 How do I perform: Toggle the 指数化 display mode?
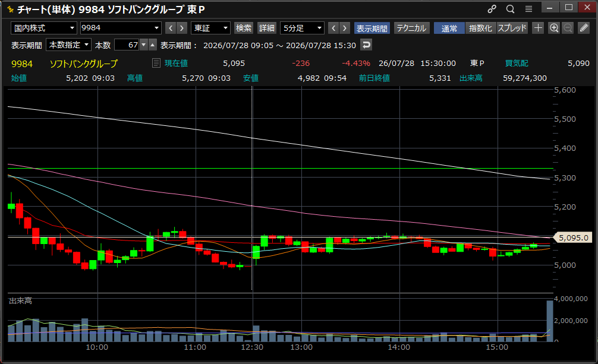480,28
